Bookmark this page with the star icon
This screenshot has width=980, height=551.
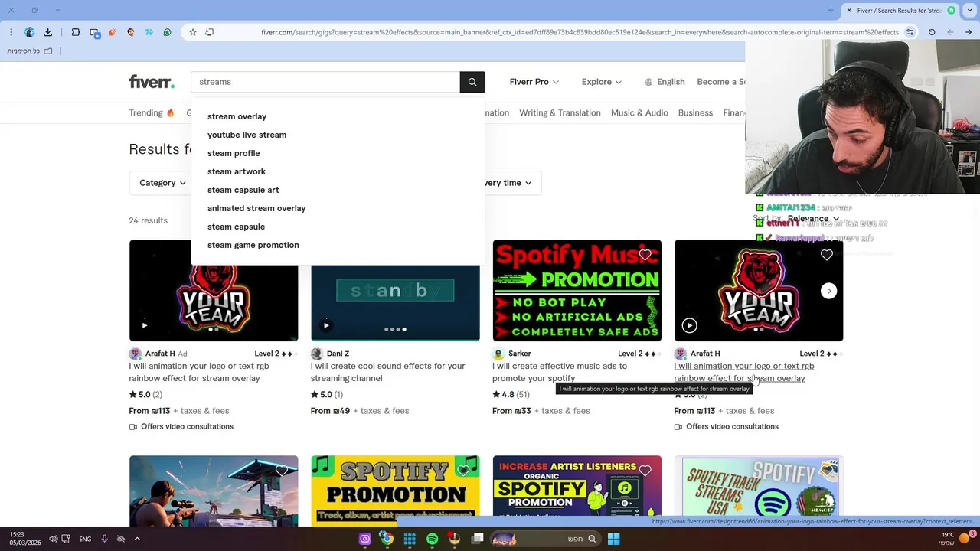(193, 32)
